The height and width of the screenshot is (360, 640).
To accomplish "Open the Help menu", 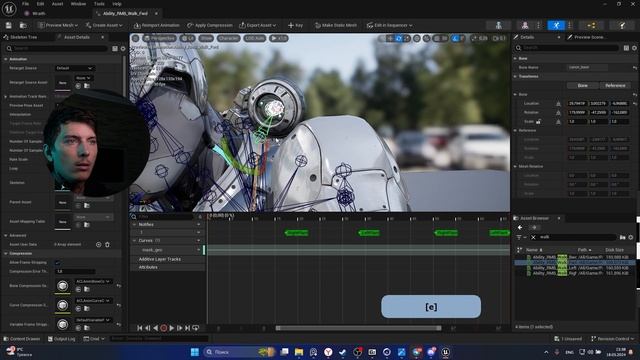I will click(117, 4).
